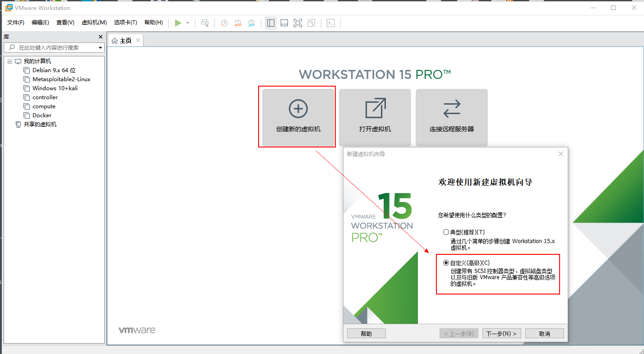This screenshot has height=354, width=644.
Task: Click the compute VM icon
Action: (27, 106)
